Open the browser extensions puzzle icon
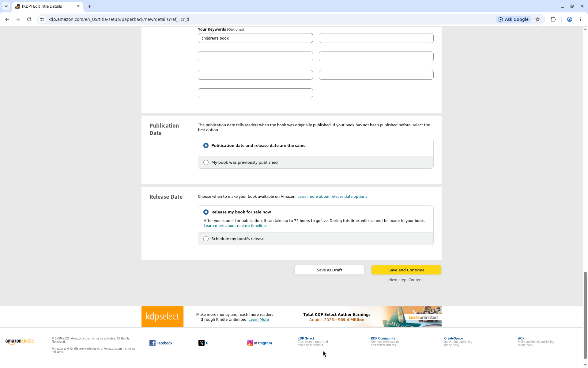Screen dimensions: 588x368 553,19
